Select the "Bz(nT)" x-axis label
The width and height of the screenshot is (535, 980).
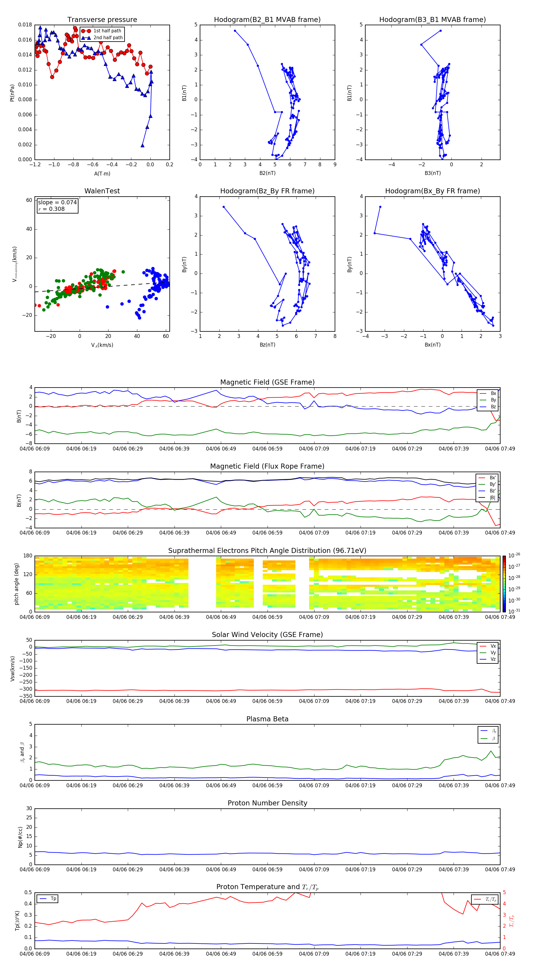pyautogui.click(x=267, y=345)
